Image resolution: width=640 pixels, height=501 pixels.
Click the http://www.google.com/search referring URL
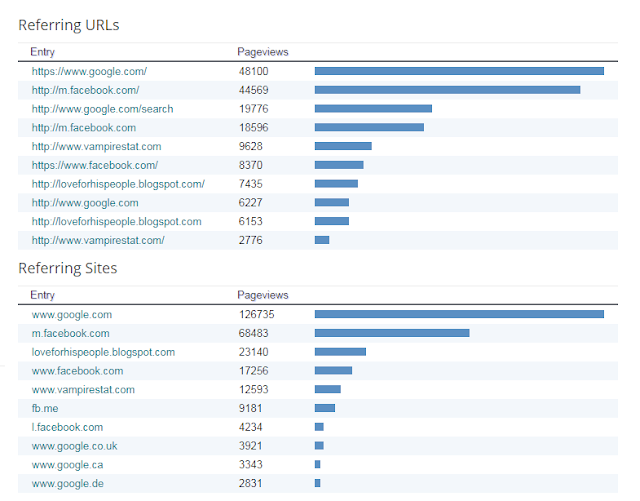pos(102,109)
